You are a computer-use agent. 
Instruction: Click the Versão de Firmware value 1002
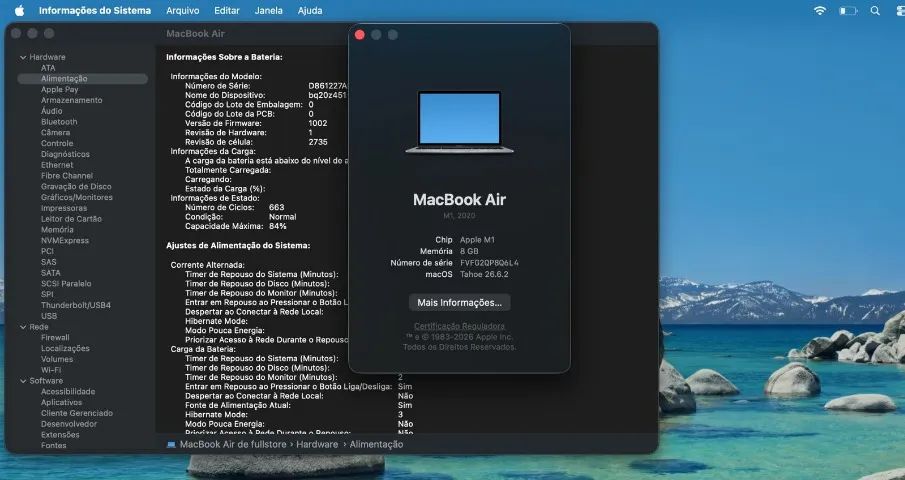(317, 123)
